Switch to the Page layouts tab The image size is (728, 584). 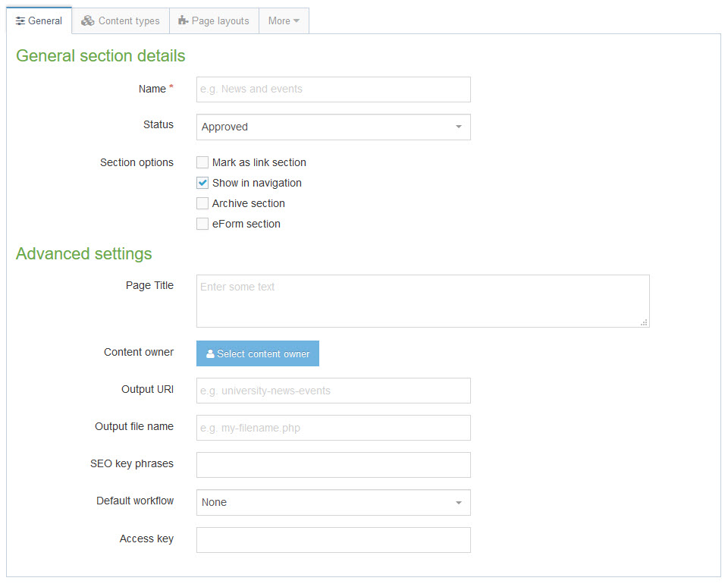(214, 20)
